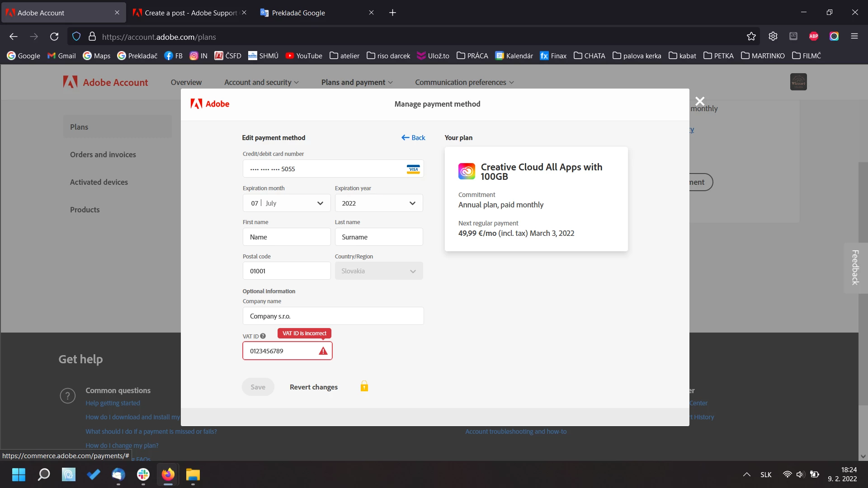868x488 pixels.
Task: Click the Creative Cloud app icon
Action: [467, 172]
